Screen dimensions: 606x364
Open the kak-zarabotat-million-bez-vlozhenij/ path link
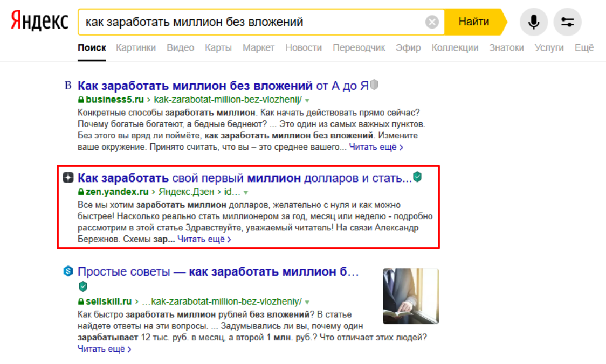[x=228, y=100]
